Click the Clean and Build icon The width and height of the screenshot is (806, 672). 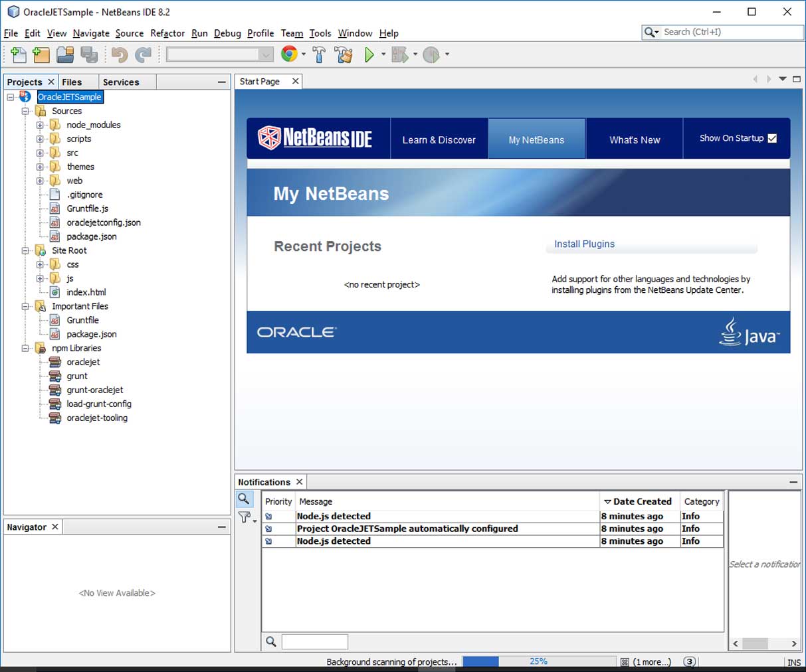click(344, 55)
